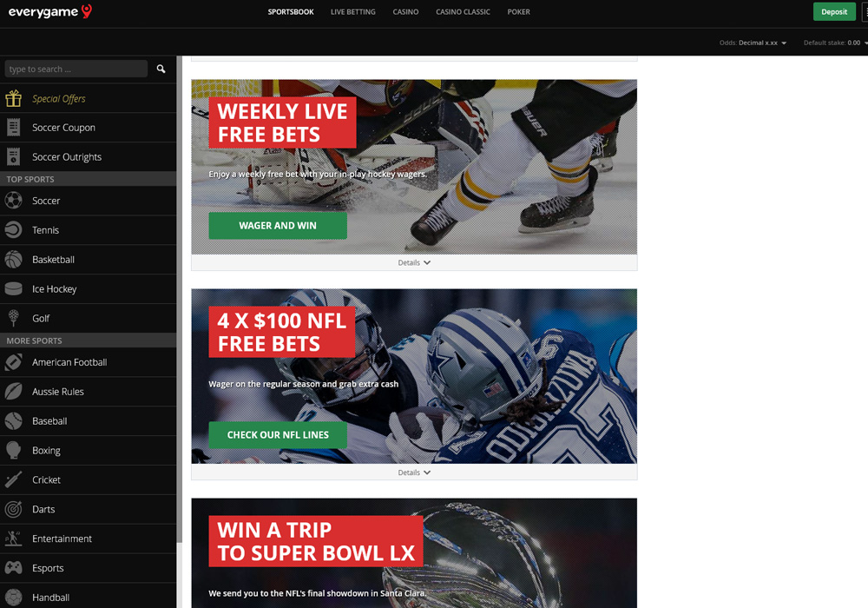Select the Boxing glove icon
The image size is (868, 608).
pyautogui.click(x=13, y=450)
